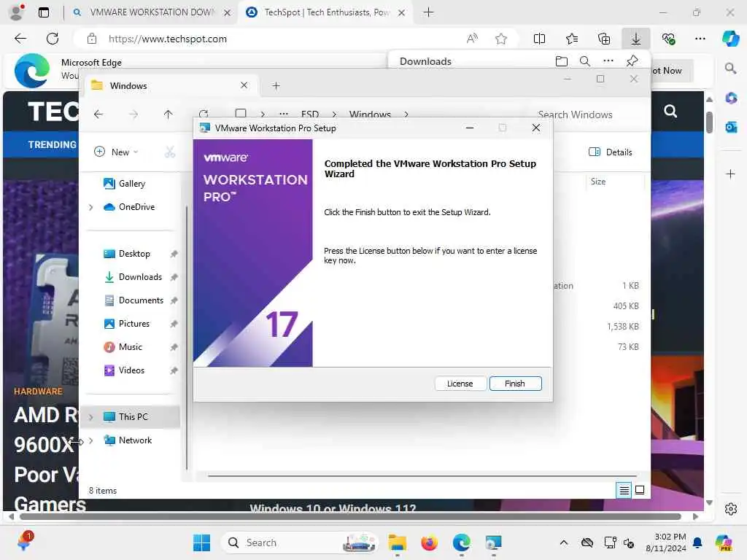Image resolution: width=747 pixels, height=560 pixels.
Task: Open Edge profile avatar
Action: [x=17, y=12]
